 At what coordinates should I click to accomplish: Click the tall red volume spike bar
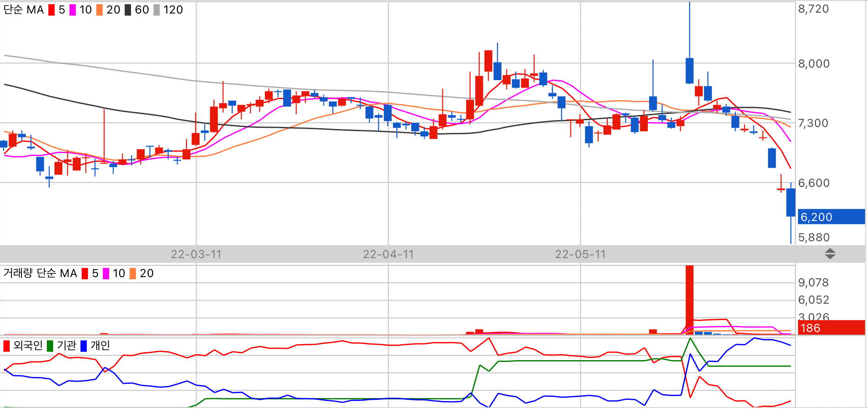tap(690, 299)
